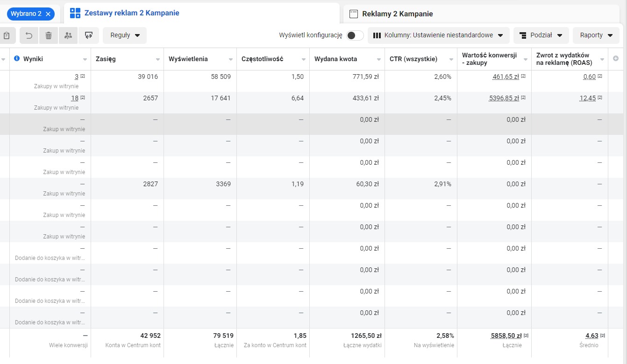This screenshot has height=364, width=627.
Task: Clear selection with X on Wybrano 2
Action: [x=48, y=14]
